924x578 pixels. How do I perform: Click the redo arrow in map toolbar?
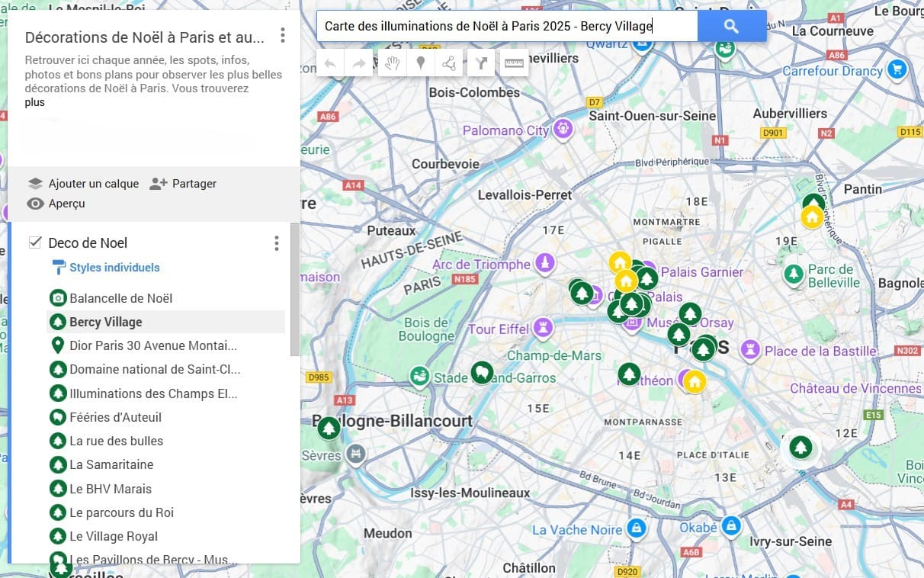coord(358,63)
